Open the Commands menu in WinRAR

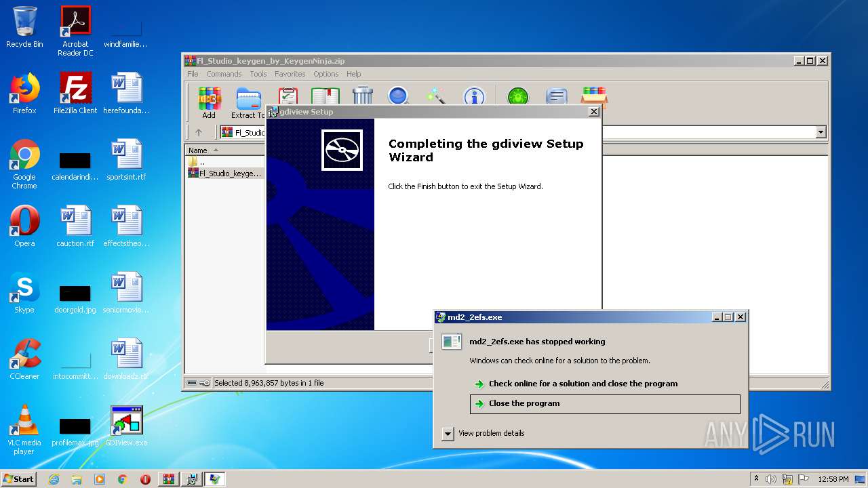[x=224, y=74]
